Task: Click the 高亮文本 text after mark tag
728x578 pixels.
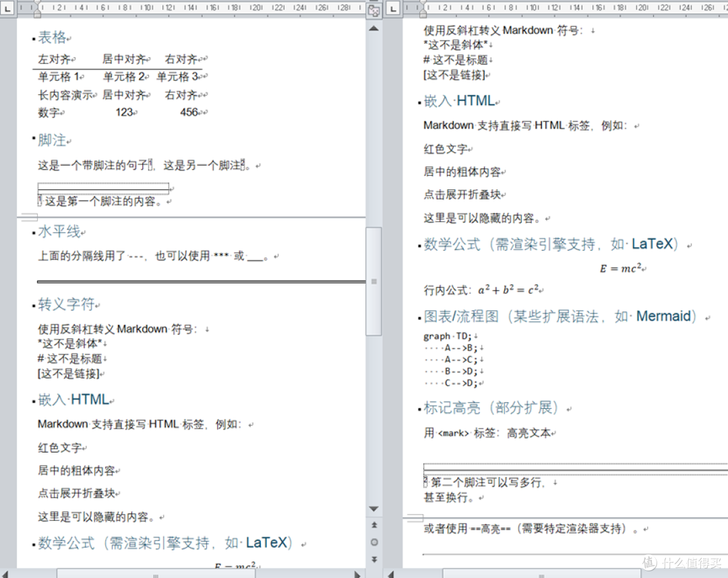Action: click(529, 433)
